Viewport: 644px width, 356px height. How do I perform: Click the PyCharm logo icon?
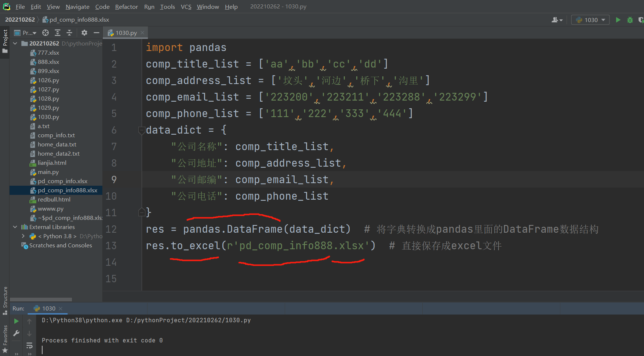pyautogui.click(x=7, y=7)
